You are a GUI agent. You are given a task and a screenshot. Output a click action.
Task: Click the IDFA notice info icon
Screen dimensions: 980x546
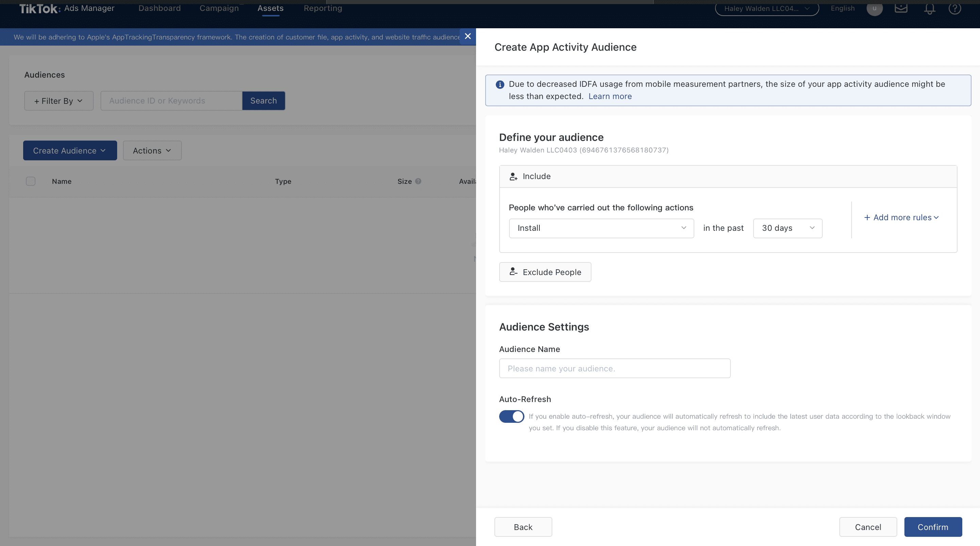click(500, 84)
